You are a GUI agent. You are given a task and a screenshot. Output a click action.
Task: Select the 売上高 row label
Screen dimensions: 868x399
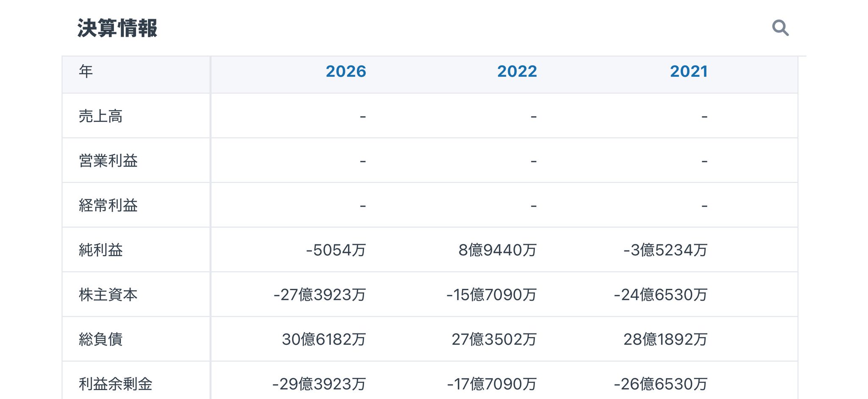pos(100,116)
